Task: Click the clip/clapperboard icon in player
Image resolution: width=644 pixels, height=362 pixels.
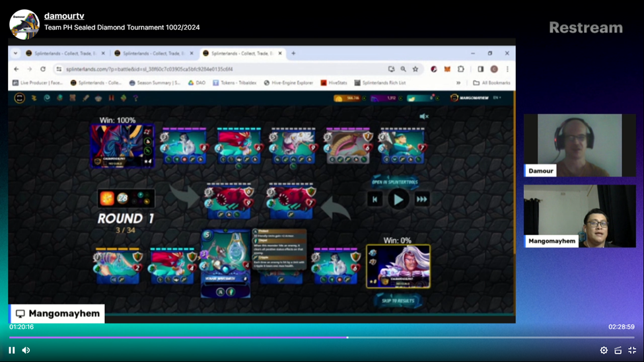Action: click(x=618, y=350)
